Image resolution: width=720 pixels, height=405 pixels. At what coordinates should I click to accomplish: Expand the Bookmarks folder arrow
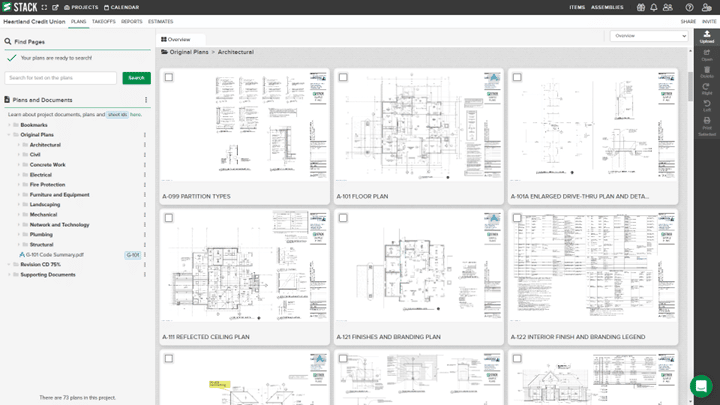pos(9,125)
